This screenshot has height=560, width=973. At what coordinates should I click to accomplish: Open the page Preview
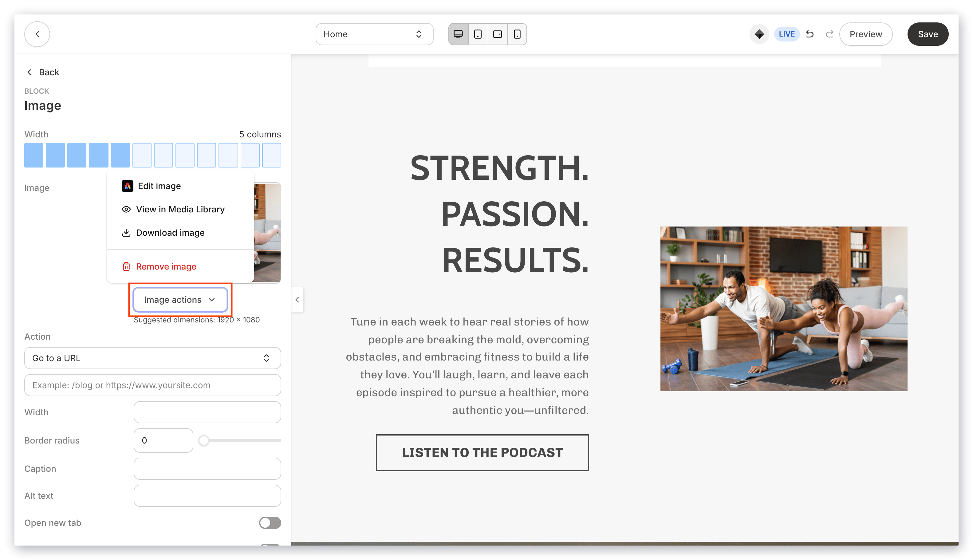(865, 34)
